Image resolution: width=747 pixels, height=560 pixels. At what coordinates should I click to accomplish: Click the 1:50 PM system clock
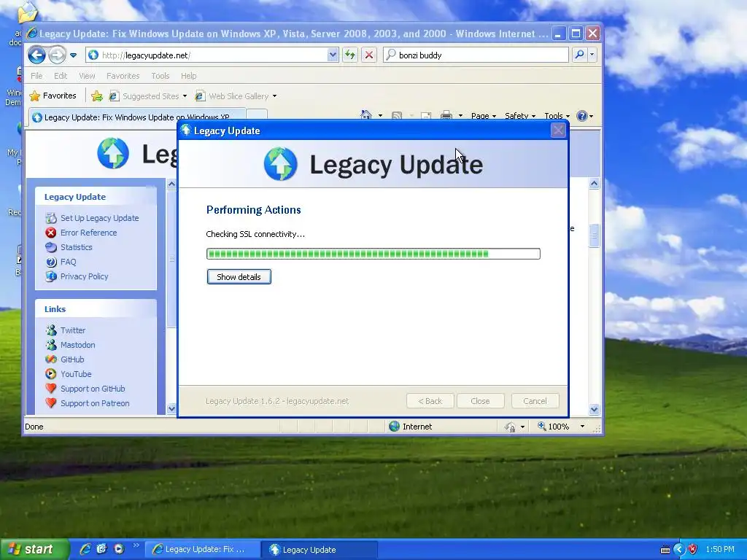720,550
